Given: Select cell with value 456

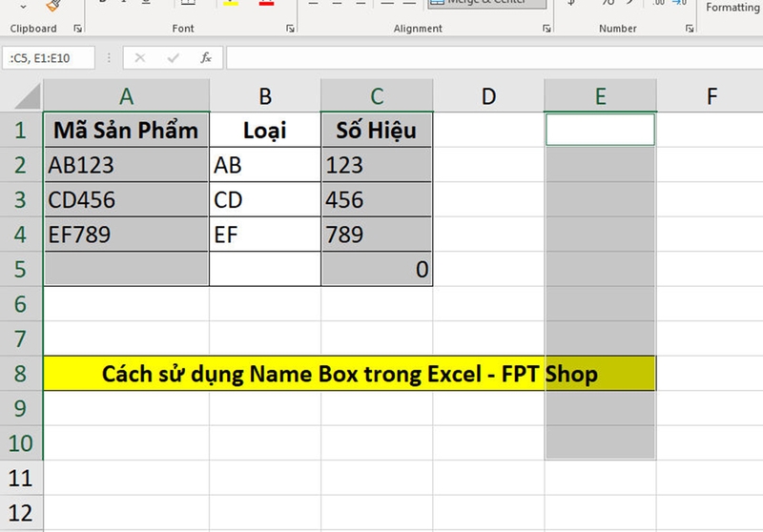Looking at the screenshot, I should click(x=377, y=200).
